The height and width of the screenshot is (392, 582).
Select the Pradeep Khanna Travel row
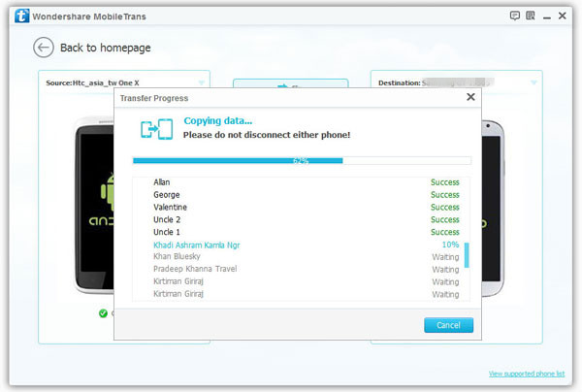(x=301, y=269)
